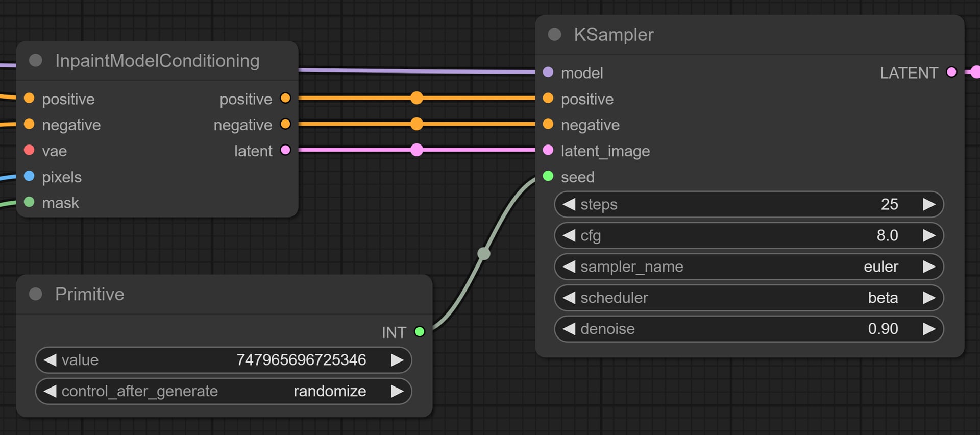Viewport: 980px width, 435px height.
Task: Decrease cfg with its left arrow
Action: click(x=569, y=235)
